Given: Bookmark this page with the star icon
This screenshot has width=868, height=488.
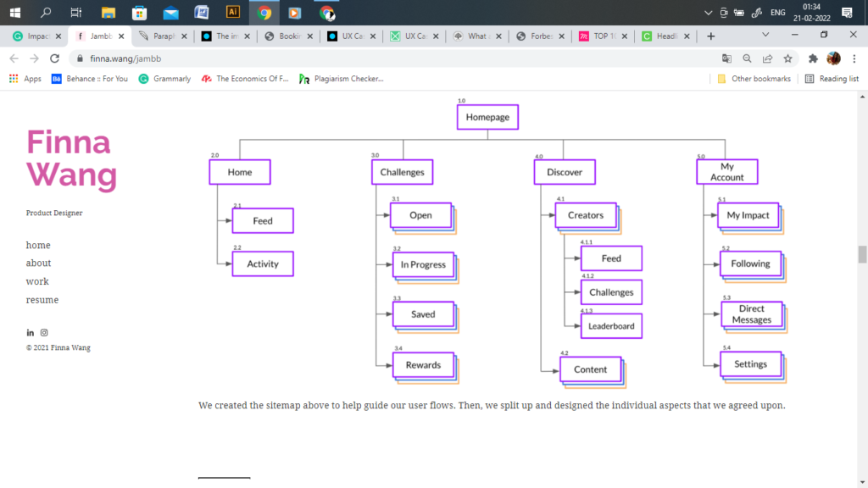Looking at the screenshot, I should [788, 58].
